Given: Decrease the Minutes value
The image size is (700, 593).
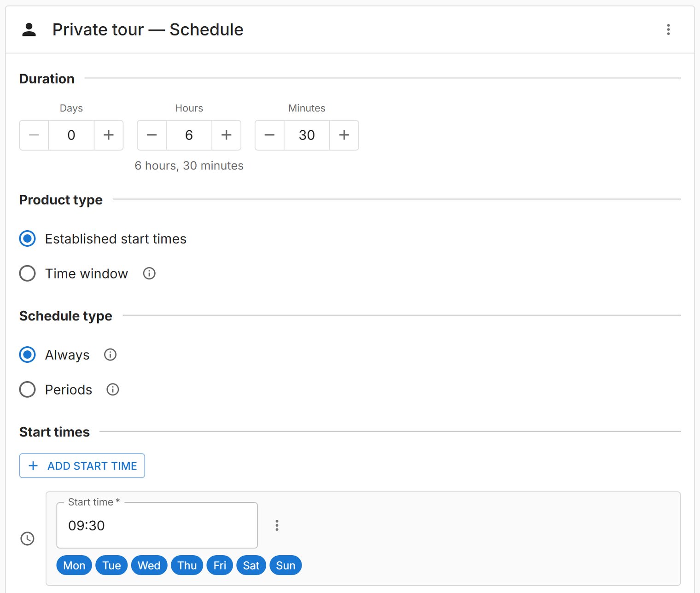Looking at the screenshot, I should click(270, 135).
